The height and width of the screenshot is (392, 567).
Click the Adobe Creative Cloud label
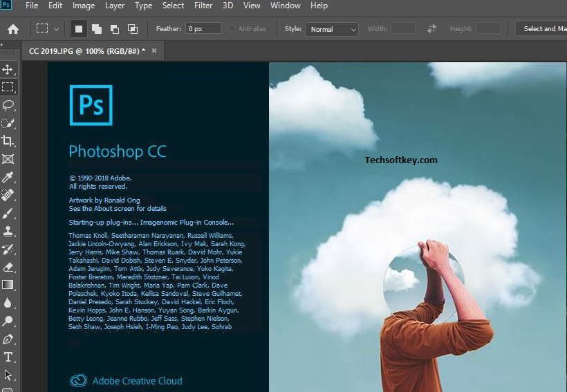coord(138,381)
